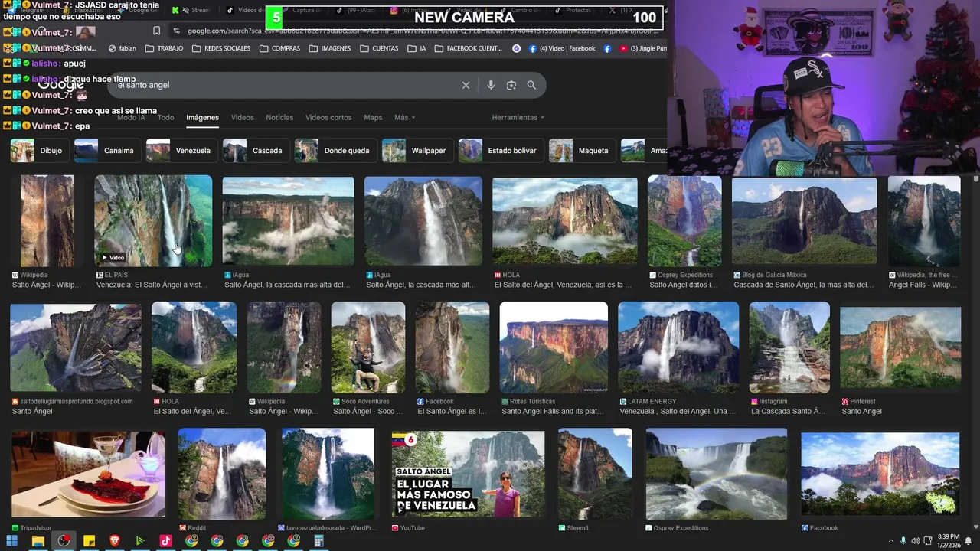Open the round red-dot app beside File Explorer
980x551 pixels.
click(x=64, y=541)
